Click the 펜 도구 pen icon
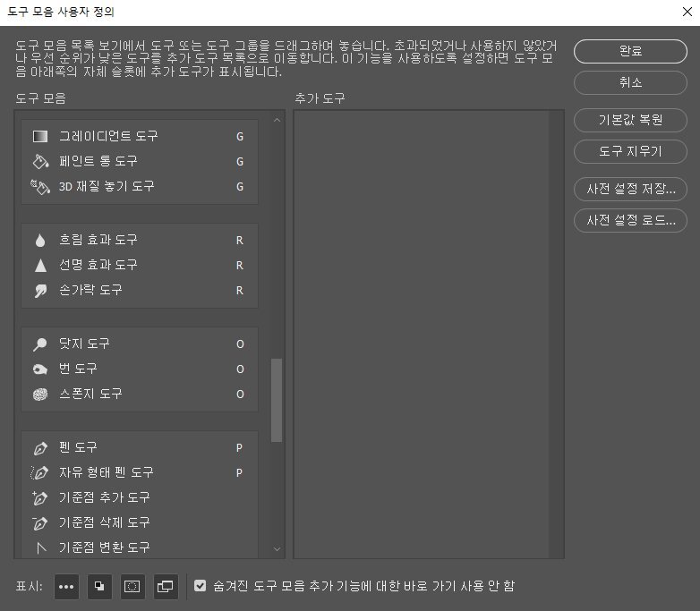 40,447
